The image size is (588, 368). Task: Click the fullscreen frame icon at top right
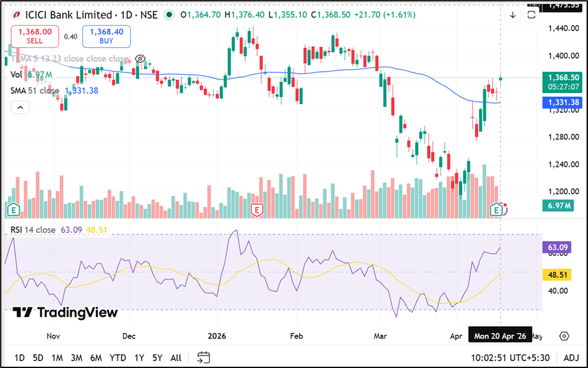(x=532, y=15)
